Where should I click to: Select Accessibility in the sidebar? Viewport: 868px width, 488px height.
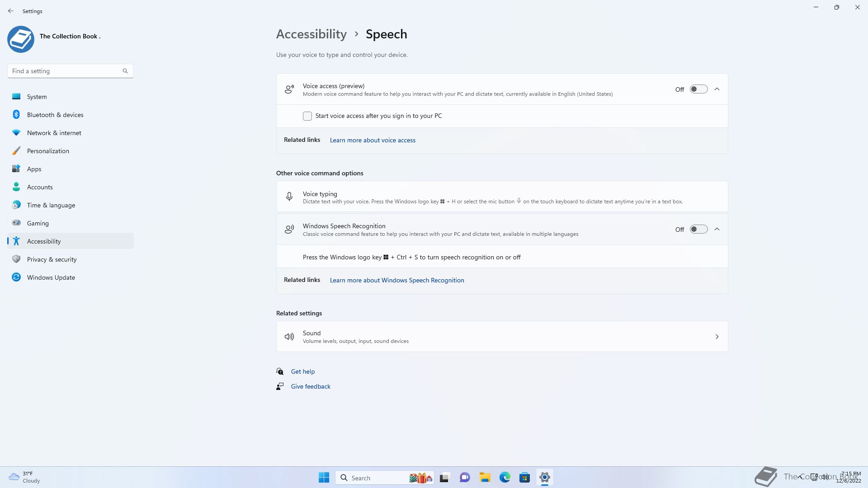71,241
